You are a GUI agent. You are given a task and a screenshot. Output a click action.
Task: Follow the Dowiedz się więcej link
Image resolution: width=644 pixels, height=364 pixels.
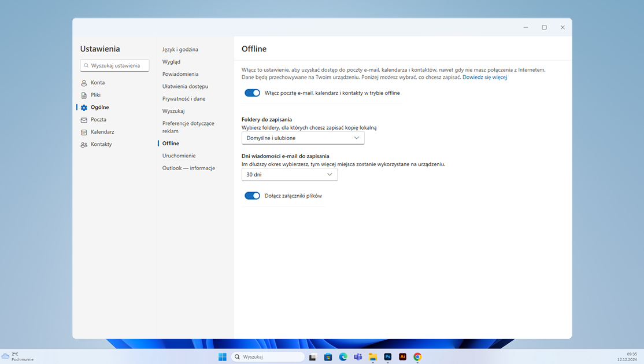484,78
